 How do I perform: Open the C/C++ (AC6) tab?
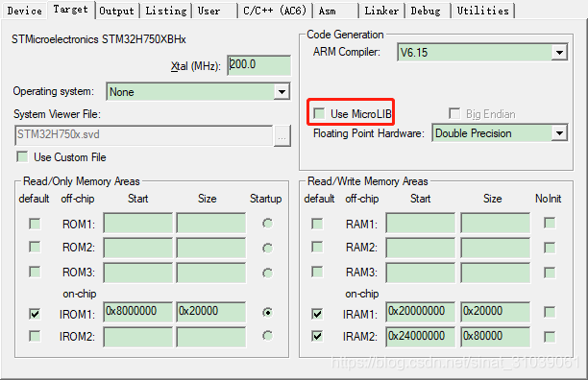click(x=275, y=11)
